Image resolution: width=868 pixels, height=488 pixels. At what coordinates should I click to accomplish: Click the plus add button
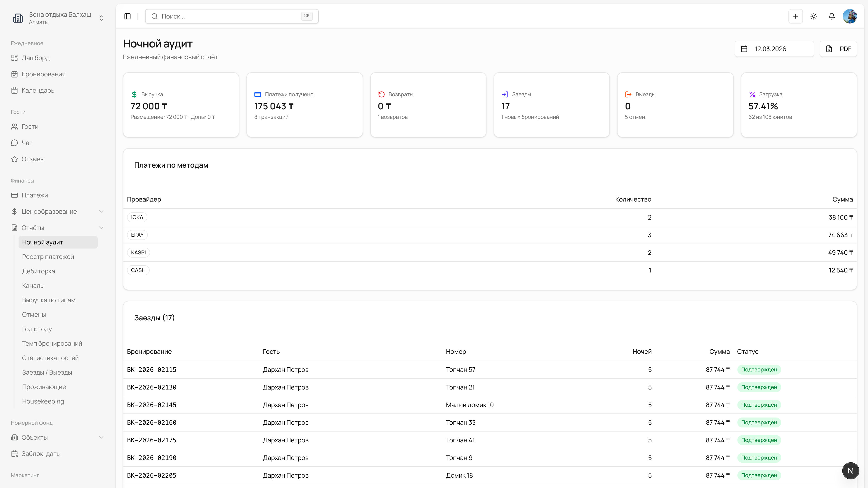795,16
